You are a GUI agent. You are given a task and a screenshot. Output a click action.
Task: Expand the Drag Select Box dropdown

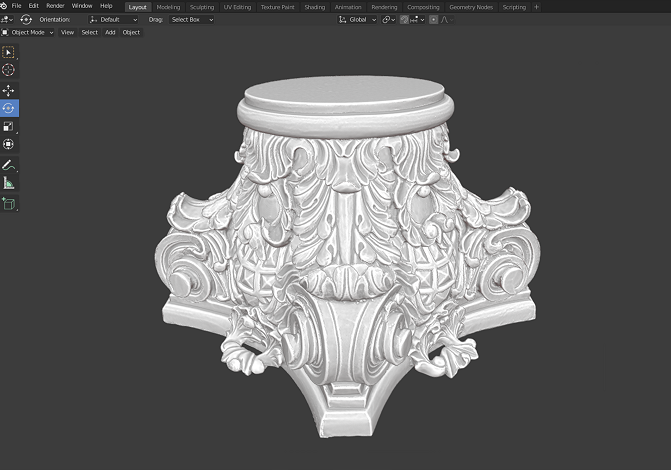pyautogui.click(x=191, y=19)
